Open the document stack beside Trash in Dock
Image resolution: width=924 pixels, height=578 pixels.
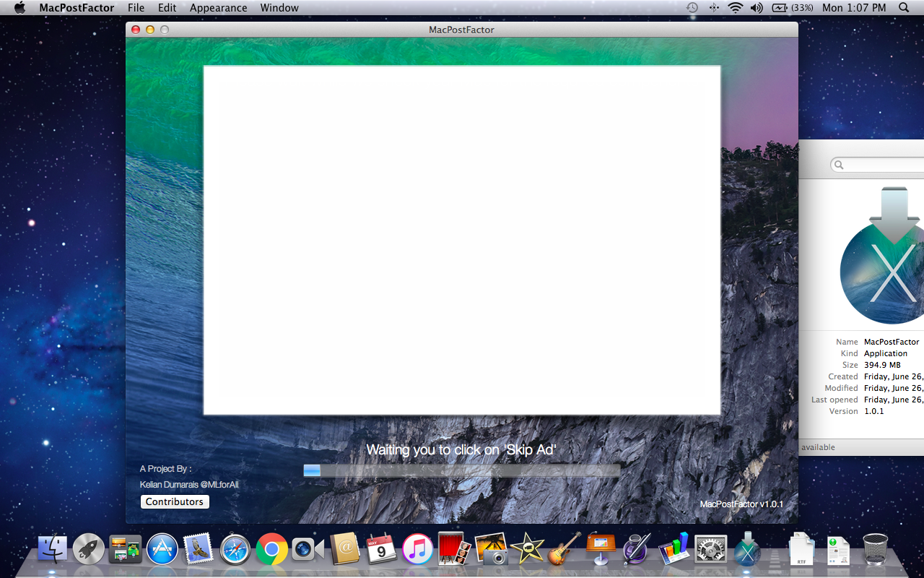click(838, 551)
